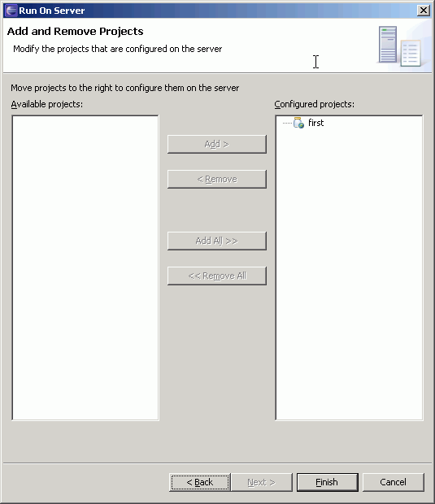Viewport: 435px width, 504px height.
Task: Click the tree connector line before 'first'
Action: click(x=287, y=123)
